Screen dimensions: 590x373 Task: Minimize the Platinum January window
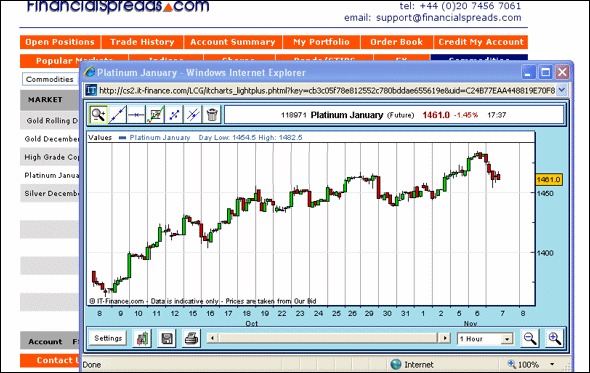528,72
